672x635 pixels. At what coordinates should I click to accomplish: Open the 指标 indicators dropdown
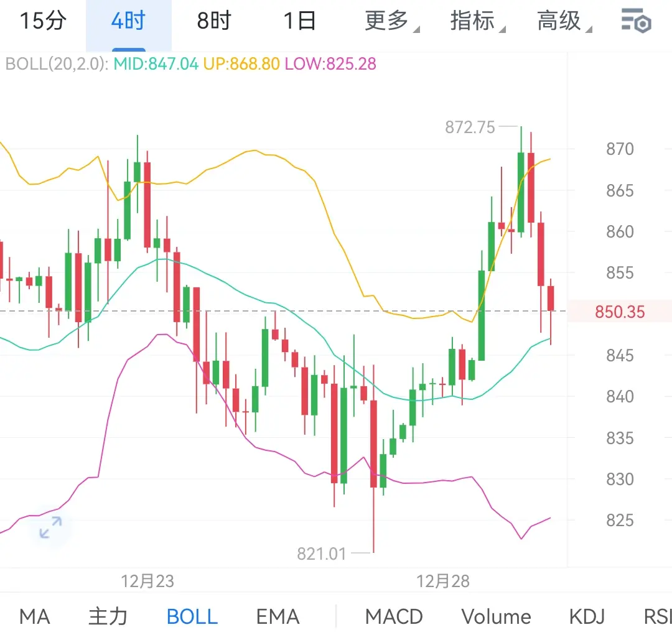click(477, 21)
